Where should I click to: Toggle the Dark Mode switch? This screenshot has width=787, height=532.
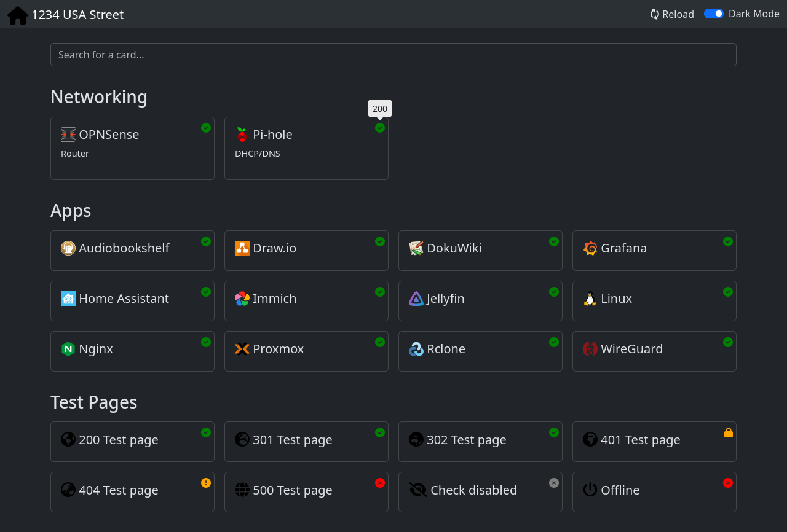click(x=714, y=14)
